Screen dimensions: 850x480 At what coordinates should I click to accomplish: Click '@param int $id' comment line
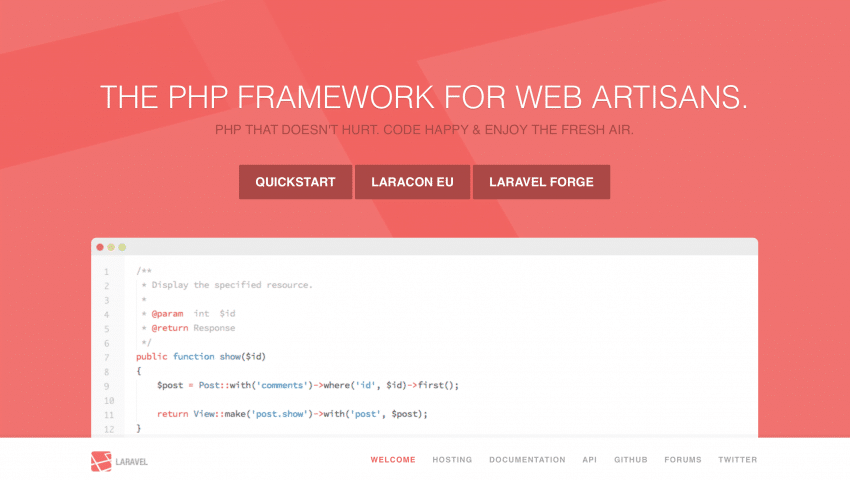pyautogui.click(x=188, y=313)
